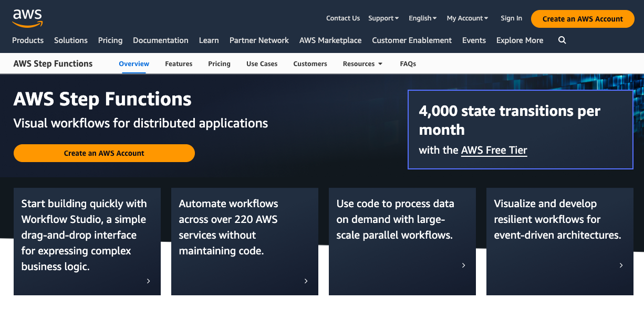This screenshot has width=644, height=321.
Task: Click the Contact Us link
Action: [343, 18]
